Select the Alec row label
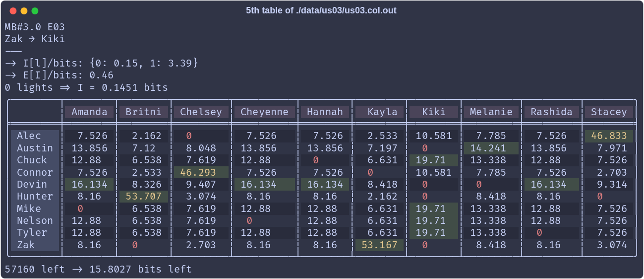This screenshot has width=644, height=279. 35,136
